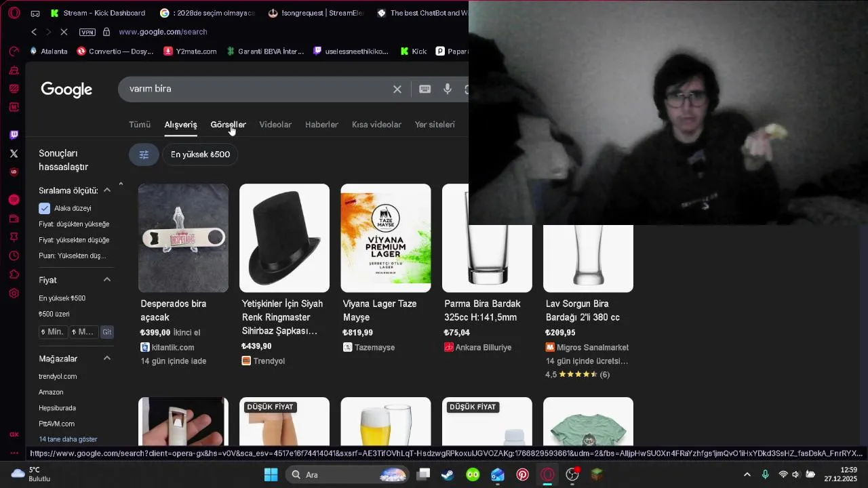The height and width of the screenshot is (488, 868).
Task: Open Pinterest from the taskbar
Action: [x=522, y=474]
